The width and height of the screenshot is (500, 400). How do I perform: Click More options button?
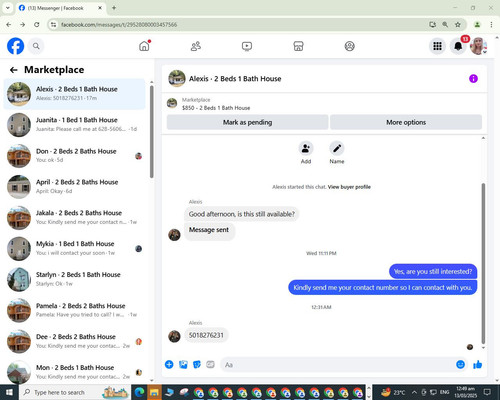[x=406, y=122]
